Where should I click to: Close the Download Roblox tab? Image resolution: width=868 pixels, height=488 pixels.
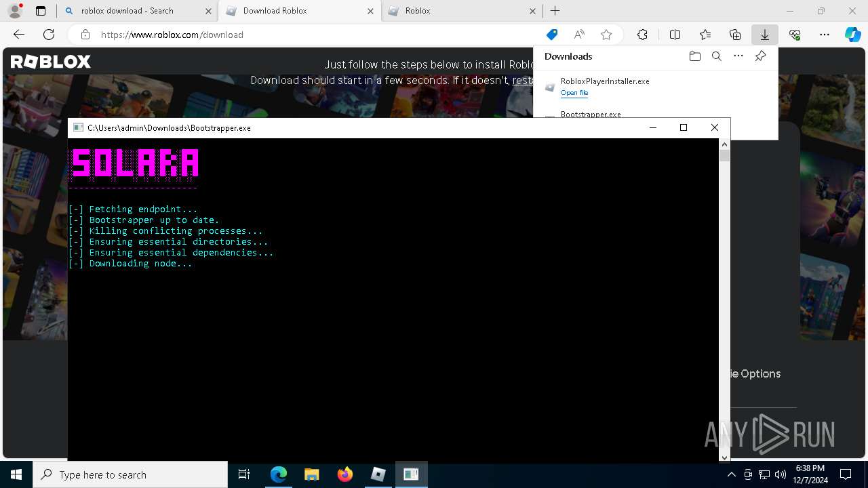tap(370, 11)
